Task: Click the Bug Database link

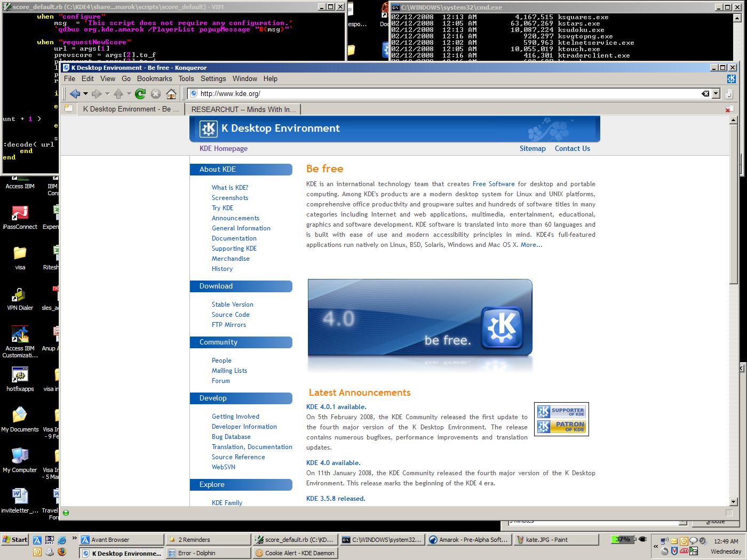Action: pyautogui.click(x=231, y=437)
